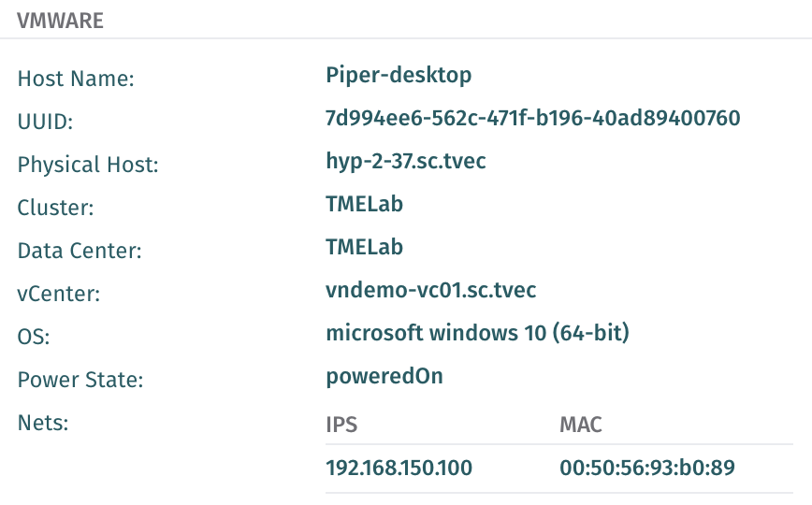This screenshot has height=505, width=812.
Task: Click the IPS column header
Action: (341, 425)
